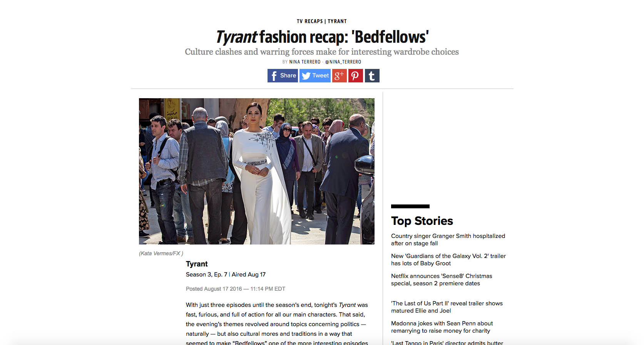Viewport: 644px width, 345px height.
Task: Tweet this article via Twitter button
Action: (x=315, y=75)
